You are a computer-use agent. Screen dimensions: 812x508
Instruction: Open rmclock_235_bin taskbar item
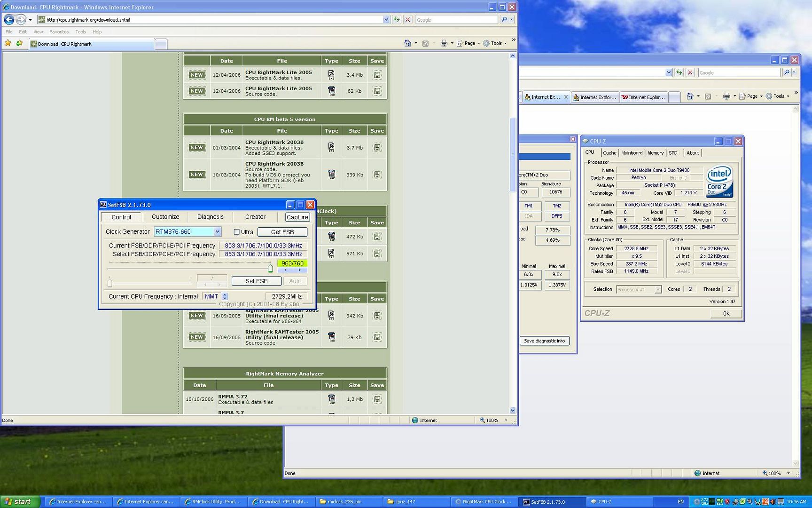349,501
